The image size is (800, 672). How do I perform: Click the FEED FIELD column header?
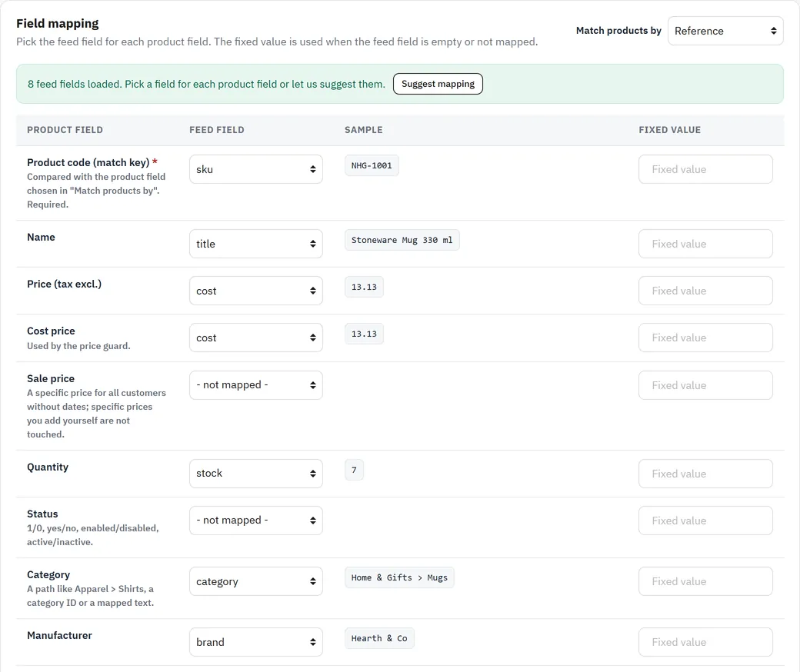coord(217,130)
